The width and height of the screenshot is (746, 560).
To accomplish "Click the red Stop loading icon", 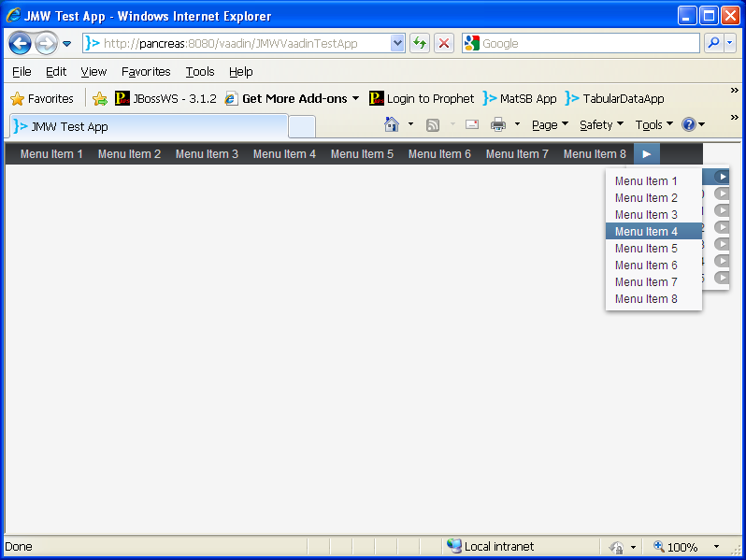I will click(444, 43).
